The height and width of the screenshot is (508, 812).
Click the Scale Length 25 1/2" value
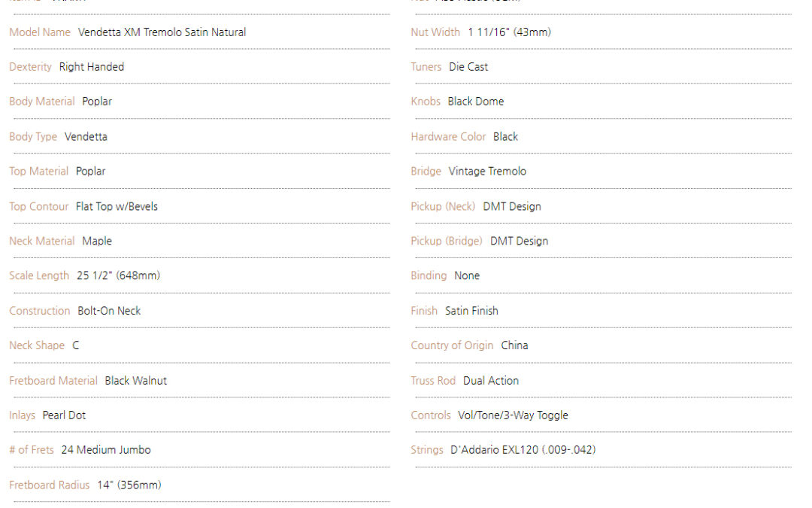(x=118, y=275)
